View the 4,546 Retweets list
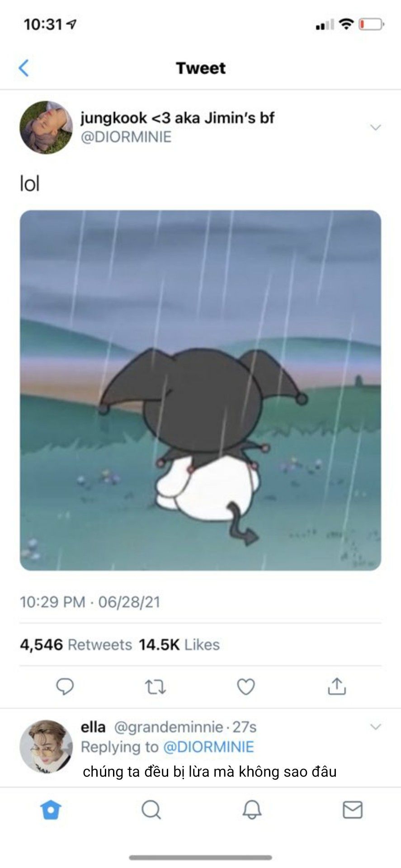Image resolution: width=401 pixels, height=868 pixels. pos(76,645)
